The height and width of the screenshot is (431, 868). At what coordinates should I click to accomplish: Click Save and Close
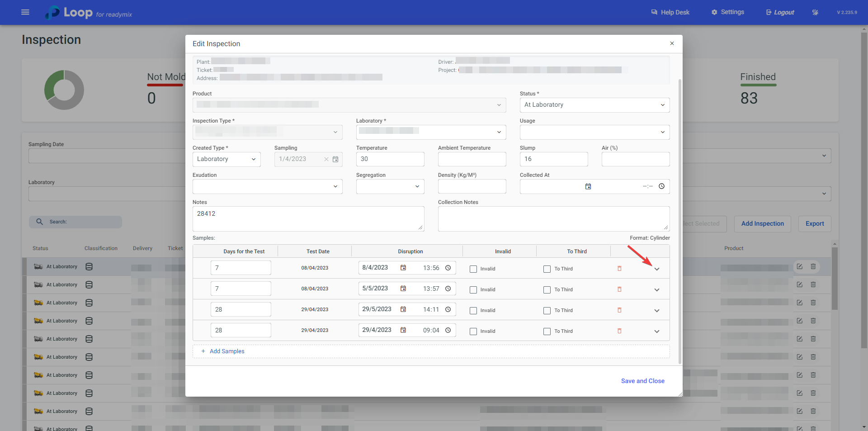[x=642, y=381]
